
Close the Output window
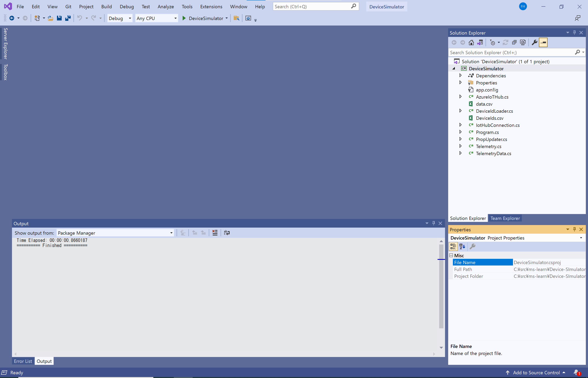point(440,223)
